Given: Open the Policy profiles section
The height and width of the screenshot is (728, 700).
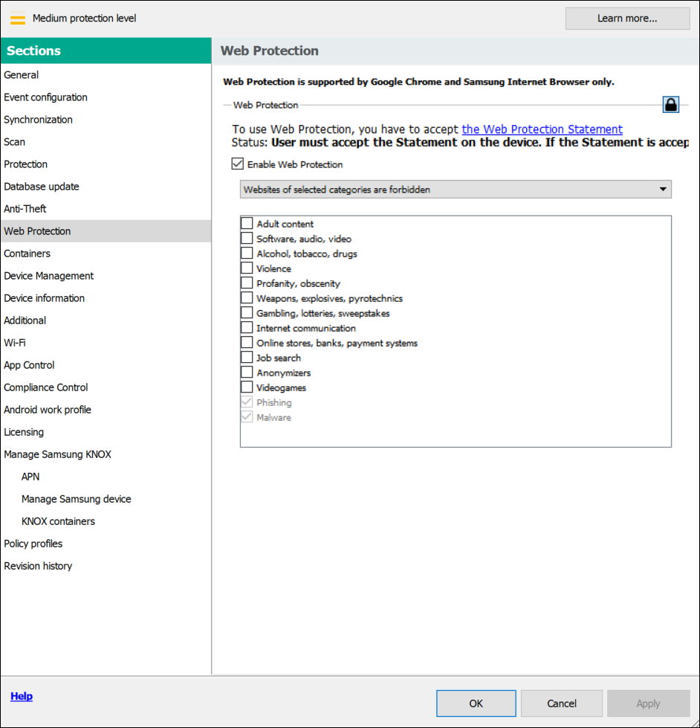Looking at the screenshot, I should pyautogui.click(x=33, y=543).
